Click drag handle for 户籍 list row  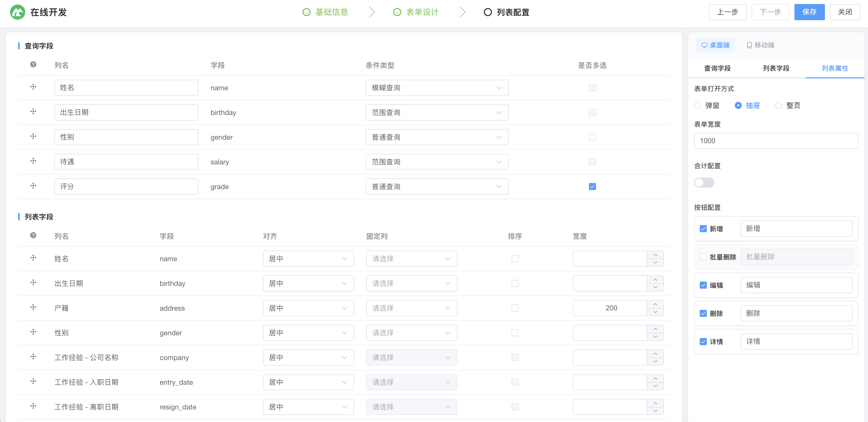pyautogui.click(x=33, y=307)
